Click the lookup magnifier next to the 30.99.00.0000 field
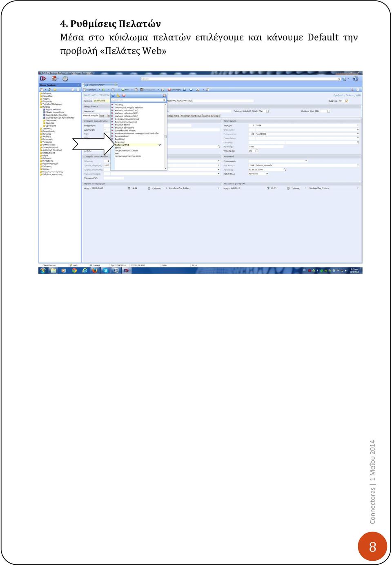 pyautogui.click(x=285, y=169)
